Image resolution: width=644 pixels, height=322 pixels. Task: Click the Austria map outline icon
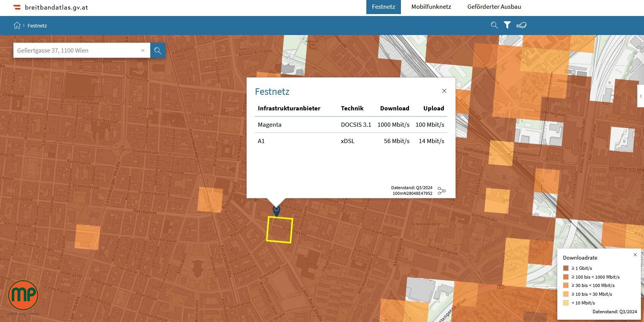point(521,25)
